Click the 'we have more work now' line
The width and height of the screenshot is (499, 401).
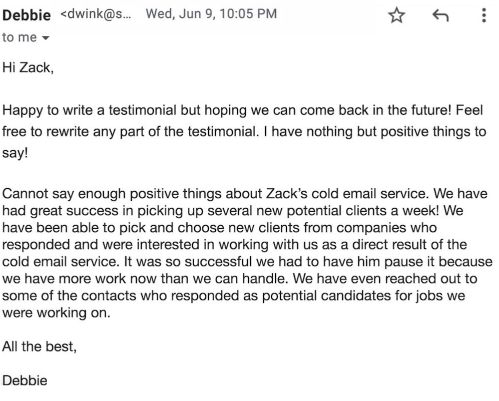point(240,279)
